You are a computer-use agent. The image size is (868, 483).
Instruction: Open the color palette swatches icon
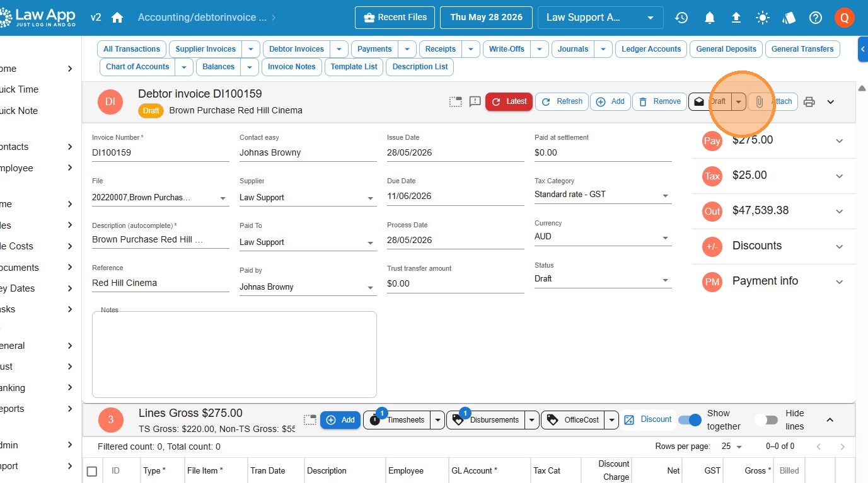click(789, 18)
